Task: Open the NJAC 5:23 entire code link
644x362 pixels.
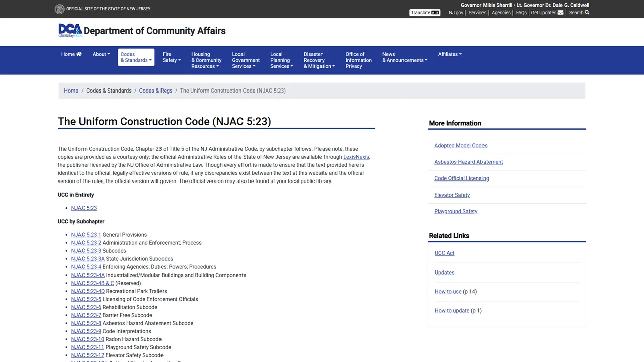Action: pyautogui.click(x=84, y=208)
